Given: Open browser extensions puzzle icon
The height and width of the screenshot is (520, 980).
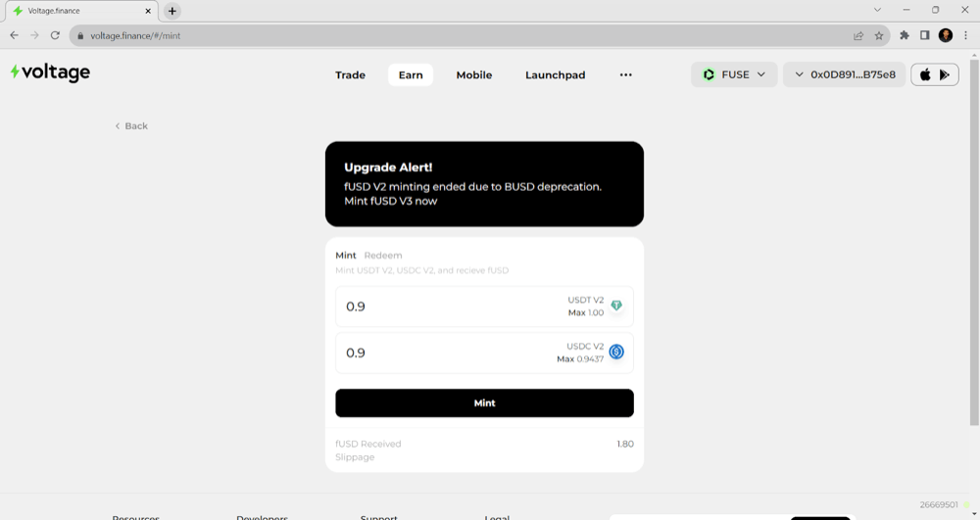Looking at the screenshot, I should (905, 35).
